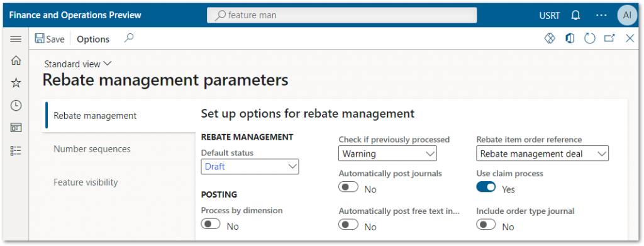Open Recent clock icon in sidebar

(16, 106)
